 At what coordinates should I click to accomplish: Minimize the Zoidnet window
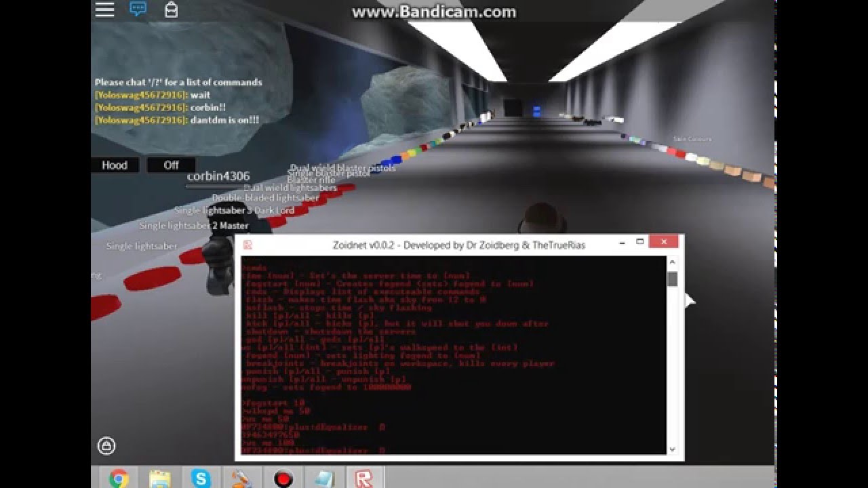click(621, 243)
